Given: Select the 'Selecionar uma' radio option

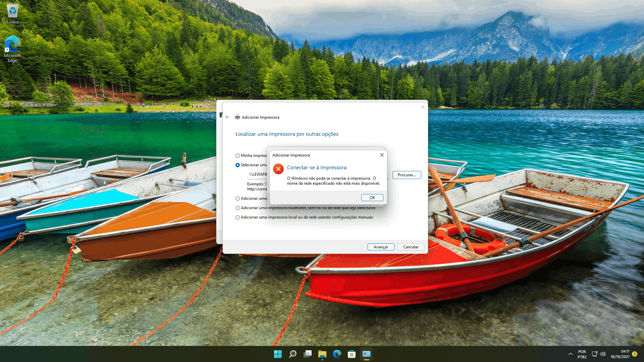Looking at the screenshot, I should coord(237,165).
